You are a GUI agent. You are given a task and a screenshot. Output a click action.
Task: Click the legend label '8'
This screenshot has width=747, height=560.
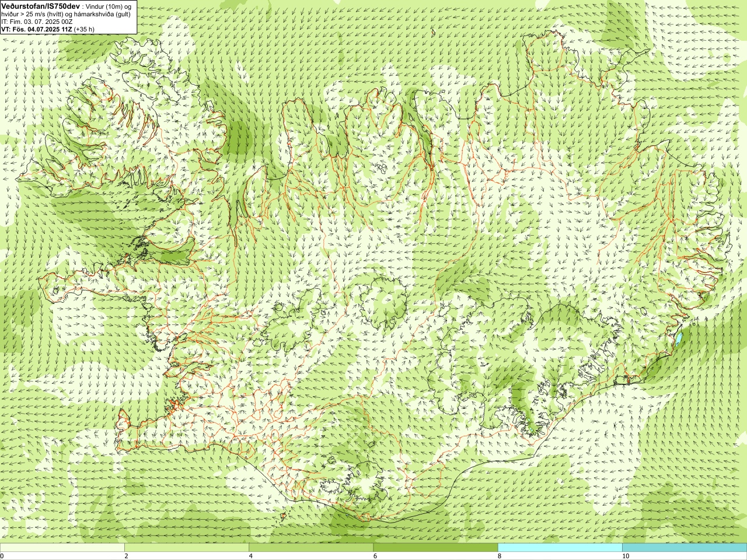click(x=499, y=556)
